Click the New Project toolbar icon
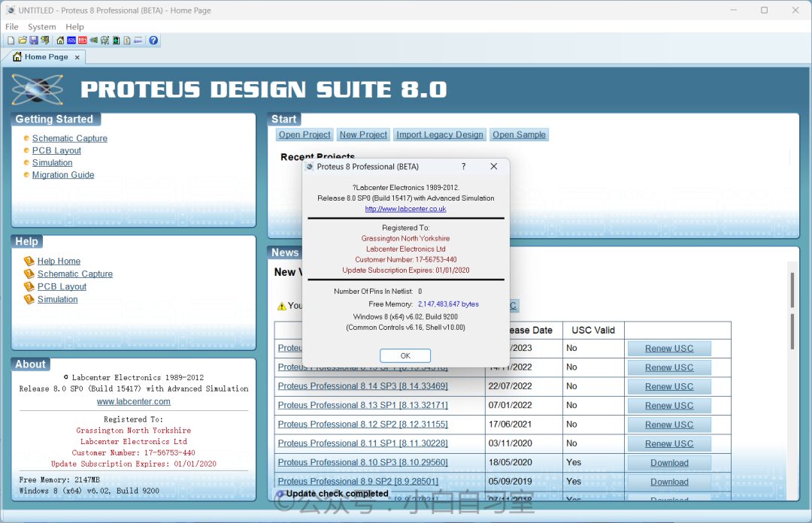This screenshot has height=523, width=812. 11,41
